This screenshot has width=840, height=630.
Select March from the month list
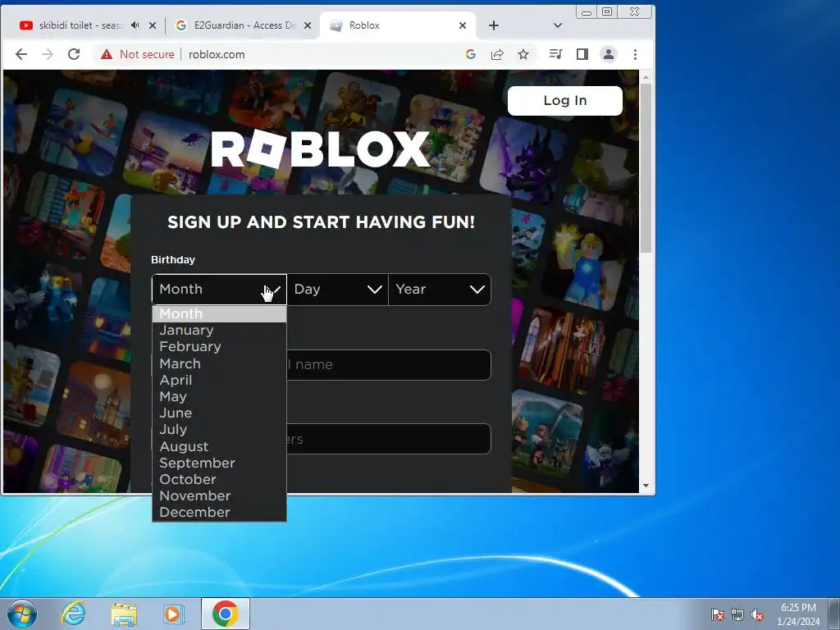click(219, 363)
